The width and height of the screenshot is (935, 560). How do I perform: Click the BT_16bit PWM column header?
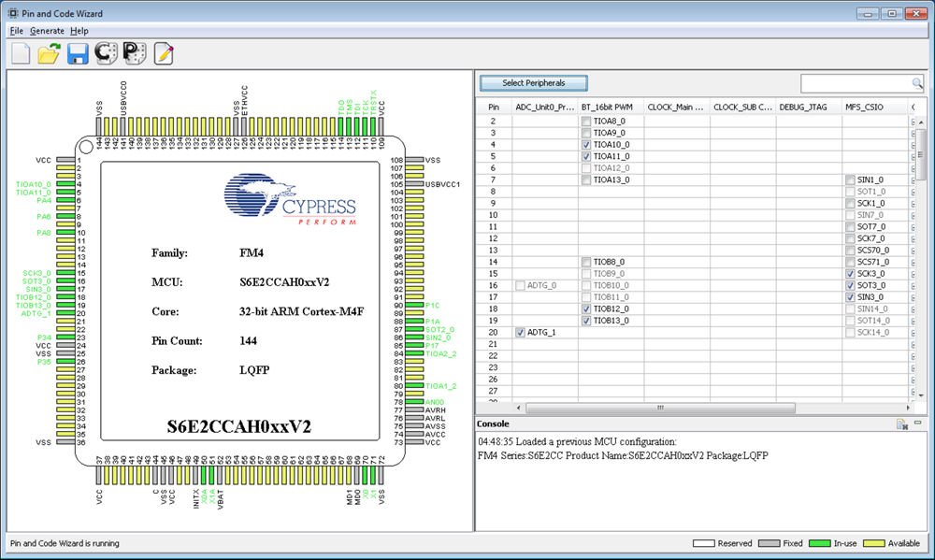point(607,108)
